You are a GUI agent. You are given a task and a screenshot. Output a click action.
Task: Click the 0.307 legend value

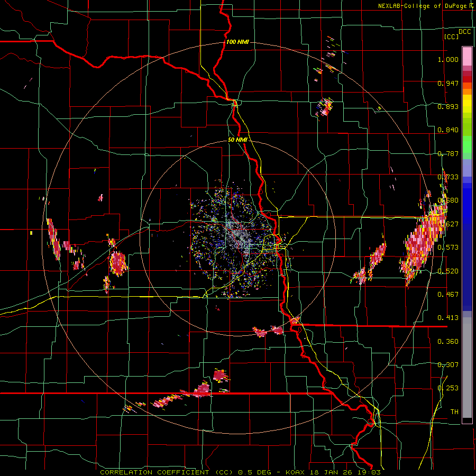(448, 365)
